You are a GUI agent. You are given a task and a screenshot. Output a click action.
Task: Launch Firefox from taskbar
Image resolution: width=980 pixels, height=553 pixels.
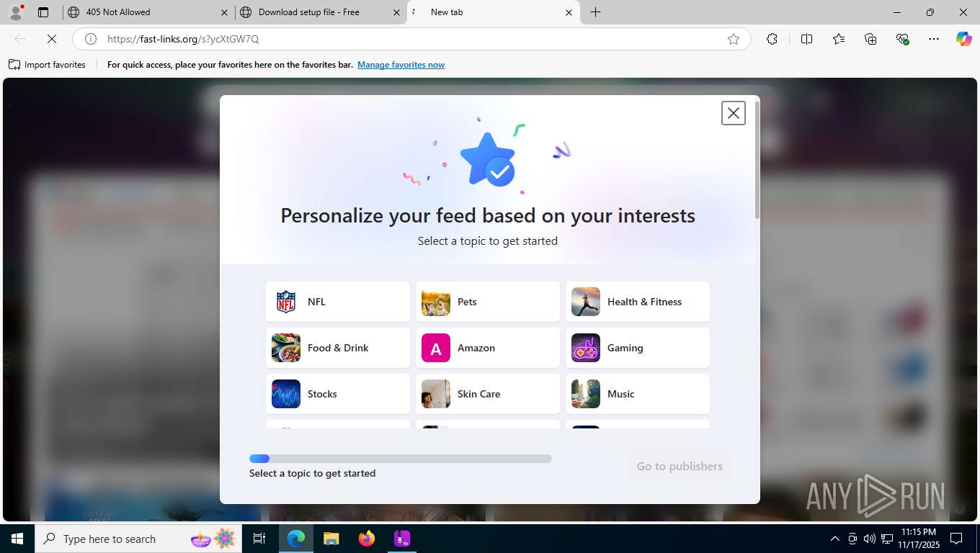pos(367,539)
